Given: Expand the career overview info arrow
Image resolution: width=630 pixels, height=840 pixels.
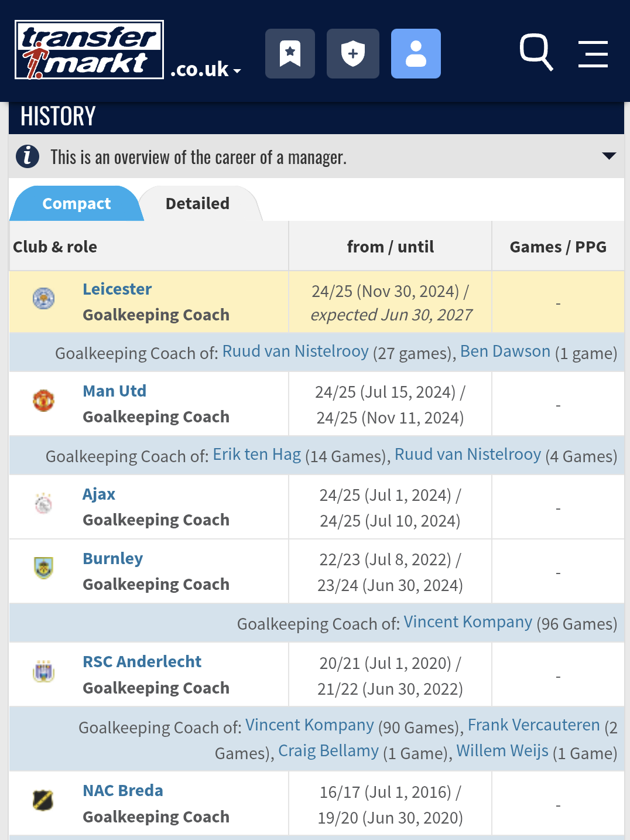Looking at the screenshot, I should point(609,156).
